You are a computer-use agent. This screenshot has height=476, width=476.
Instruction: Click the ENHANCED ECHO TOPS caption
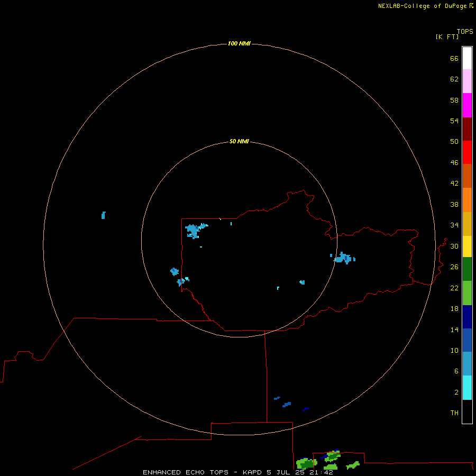[x=186, y=472]
